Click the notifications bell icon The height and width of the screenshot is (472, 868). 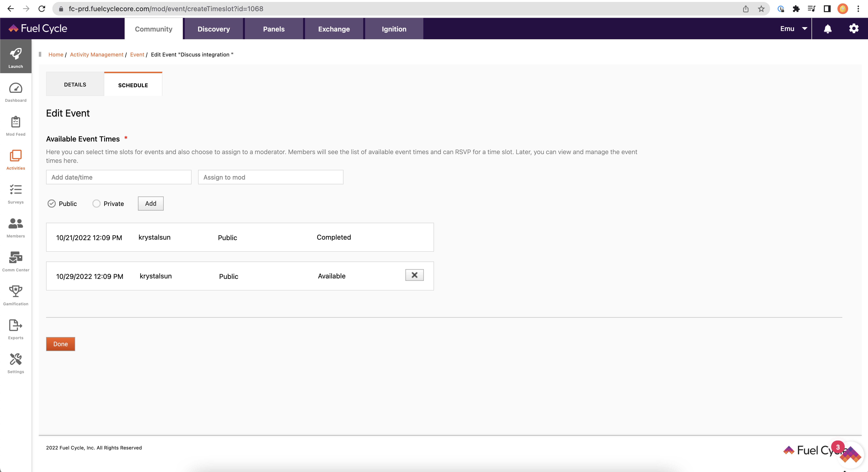tap(828, 29)
